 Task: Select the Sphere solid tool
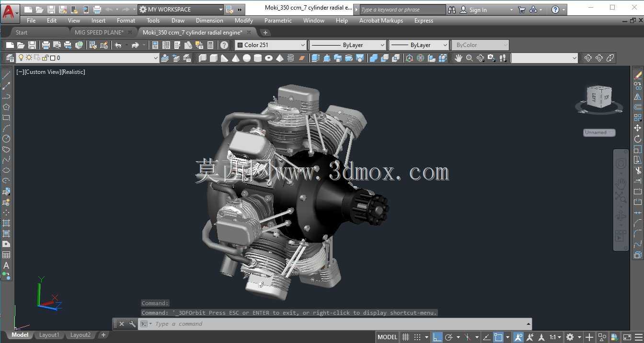pos(247,58)
